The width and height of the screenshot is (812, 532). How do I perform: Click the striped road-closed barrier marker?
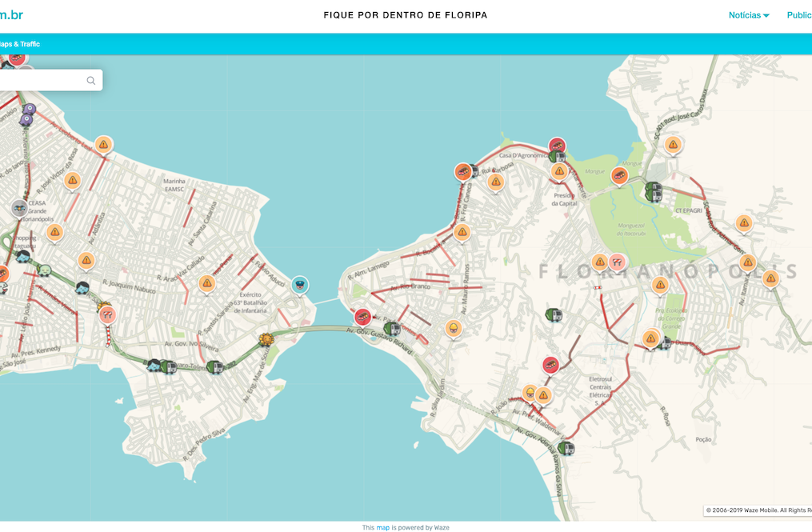coord(107,316)
